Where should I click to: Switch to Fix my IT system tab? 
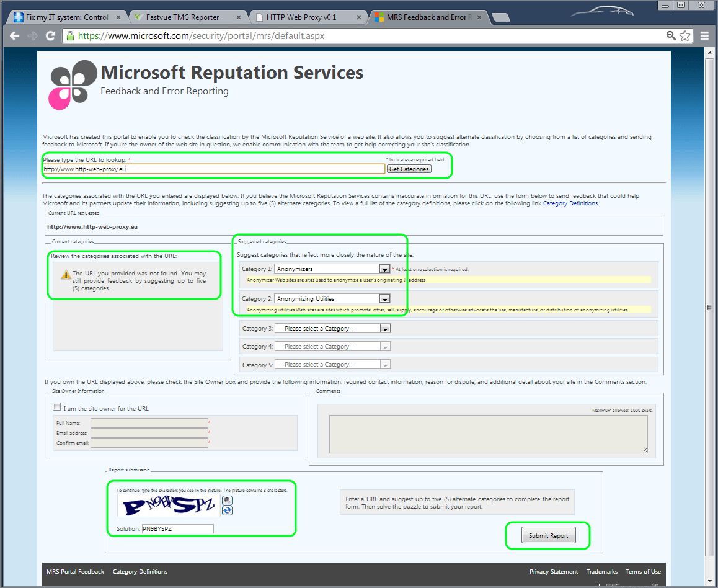[x=67, y=17]
